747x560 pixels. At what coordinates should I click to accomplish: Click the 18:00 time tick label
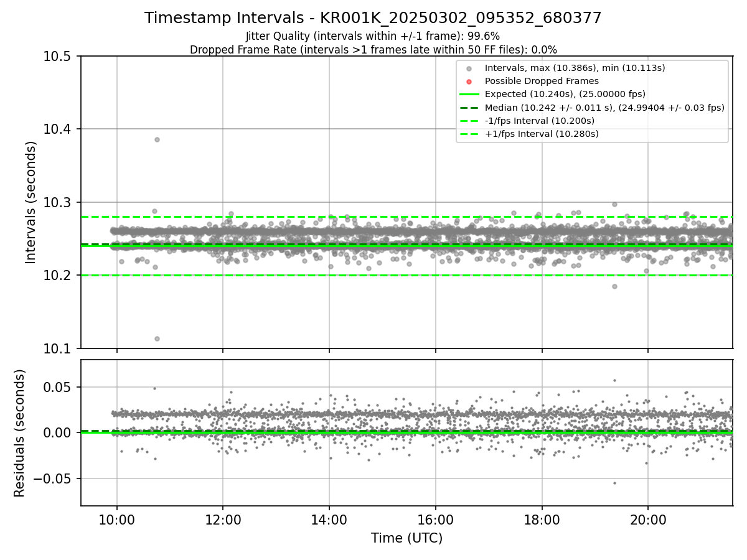[x=542, y=520]
